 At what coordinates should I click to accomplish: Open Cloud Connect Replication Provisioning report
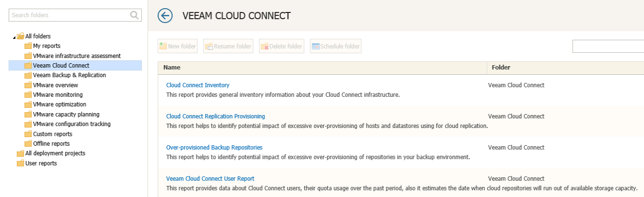[x=216, y=116]
